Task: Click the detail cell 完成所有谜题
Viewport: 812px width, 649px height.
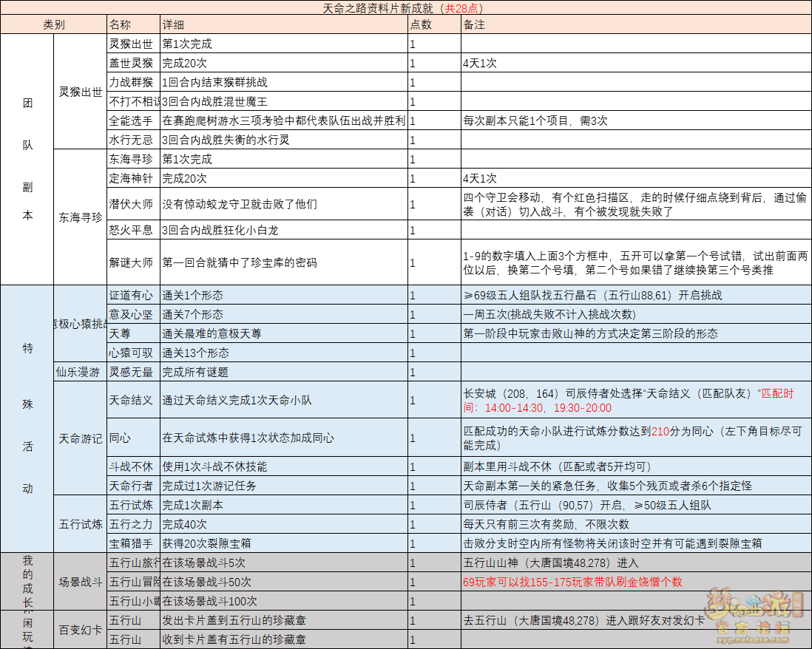Action: pos(284,372)
